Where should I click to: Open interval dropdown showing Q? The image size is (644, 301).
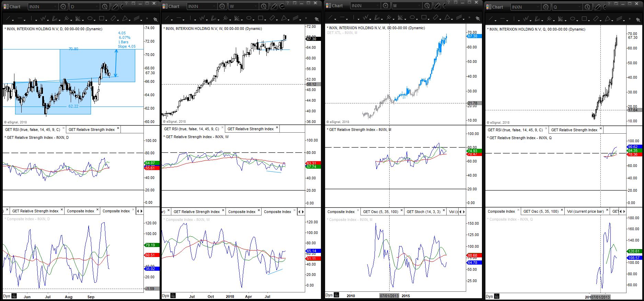pyautogui.click(x=567, y=7)
